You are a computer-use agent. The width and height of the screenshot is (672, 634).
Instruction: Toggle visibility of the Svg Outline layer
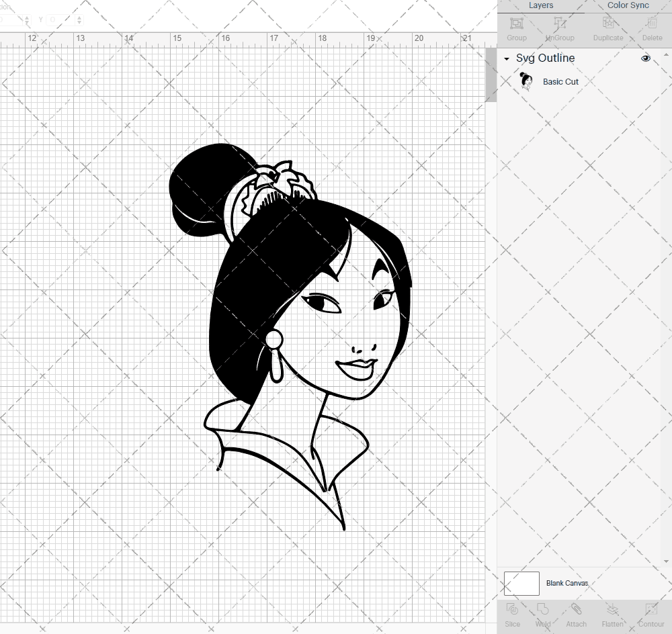645,58
